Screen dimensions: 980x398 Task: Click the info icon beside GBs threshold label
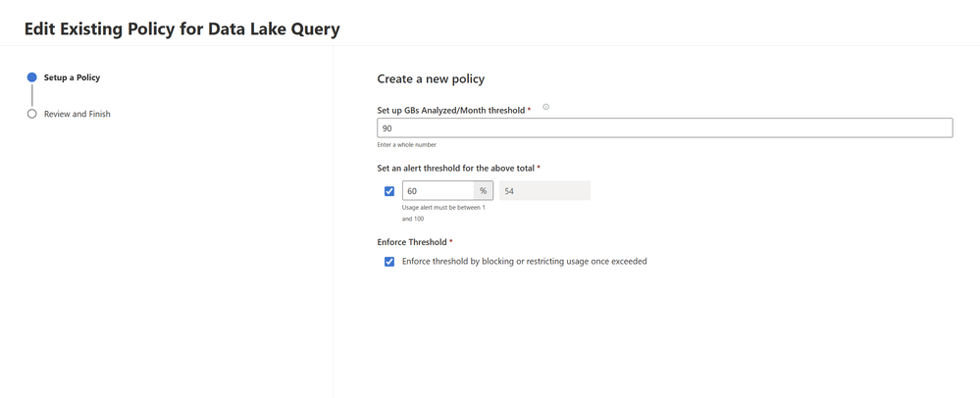(x=546, y=107)
